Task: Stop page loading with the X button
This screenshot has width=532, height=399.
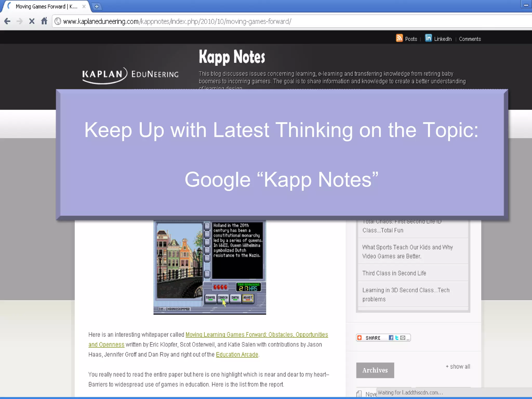Action: click(x=32, y=21)
